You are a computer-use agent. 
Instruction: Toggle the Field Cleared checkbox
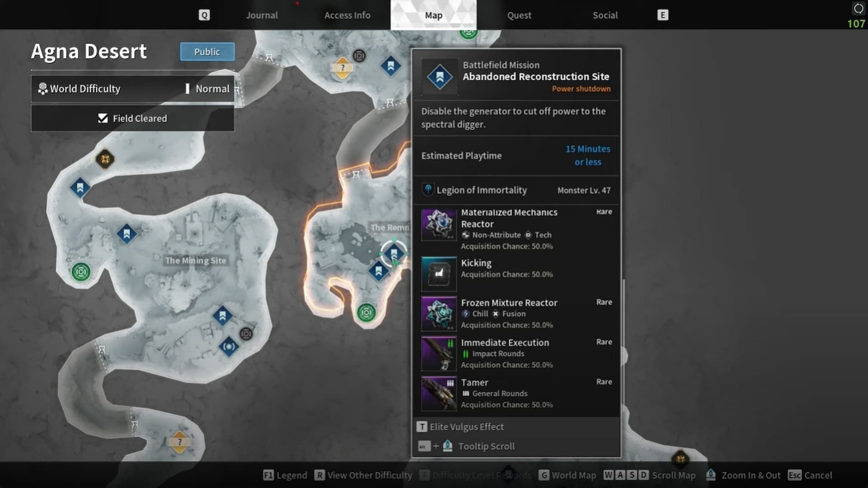point(104,118)
